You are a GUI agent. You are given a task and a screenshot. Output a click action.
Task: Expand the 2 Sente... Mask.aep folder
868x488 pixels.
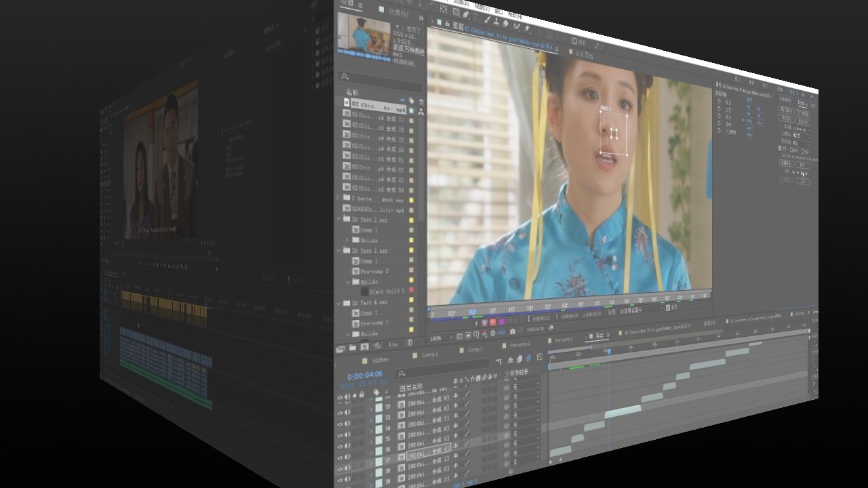click(338, 198)
